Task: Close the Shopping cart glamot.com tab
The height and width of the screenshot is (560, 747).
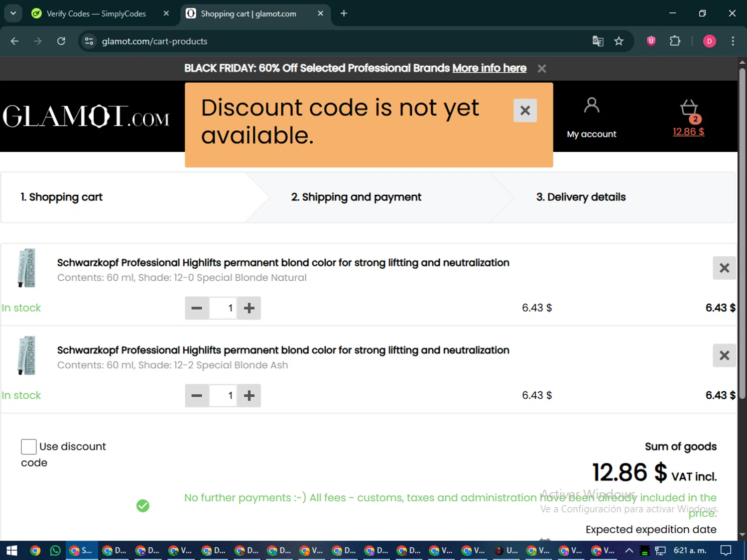Action: [320, 13]
